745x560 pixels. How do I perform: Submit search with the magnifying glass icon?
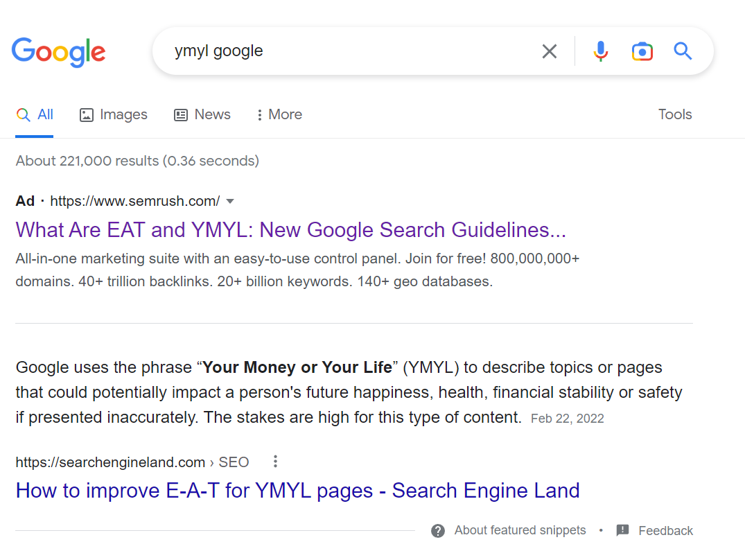683,51
